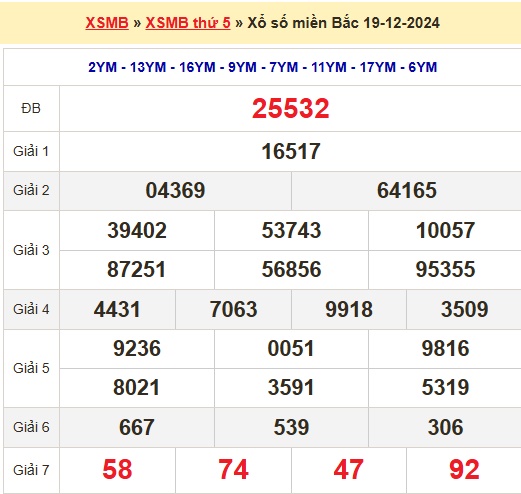This screenshot has width=521, height=494.
Task: Select sixth prize number 539
Action: coord(291,427)
